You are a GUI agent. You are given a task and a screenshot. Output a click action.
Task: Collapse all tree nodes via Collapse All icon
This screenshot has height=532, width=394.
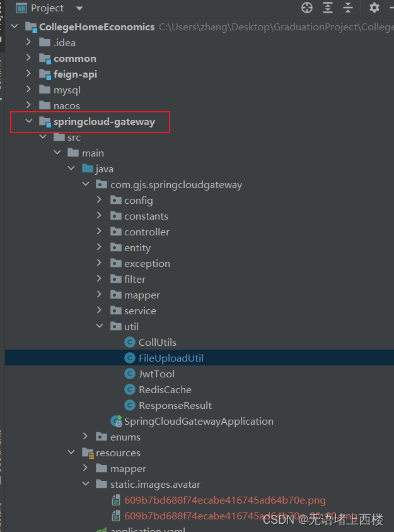(x=349, y=8)
